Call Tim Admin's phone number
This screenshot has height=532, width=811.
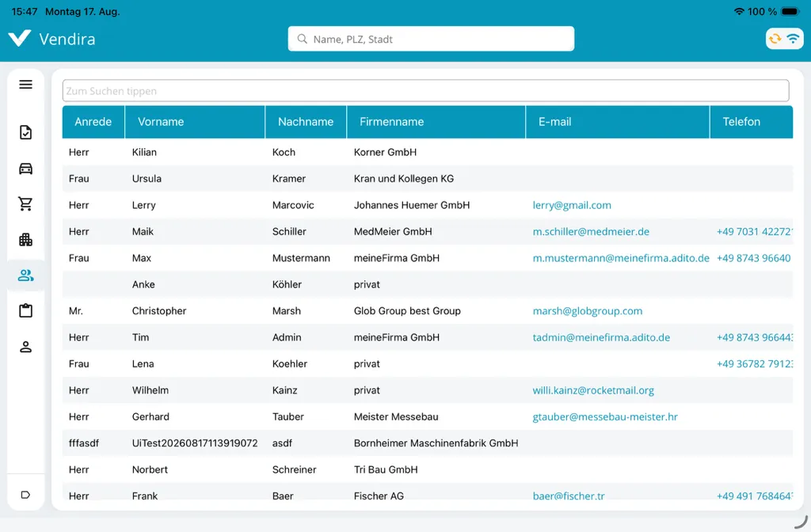[754, 337]
